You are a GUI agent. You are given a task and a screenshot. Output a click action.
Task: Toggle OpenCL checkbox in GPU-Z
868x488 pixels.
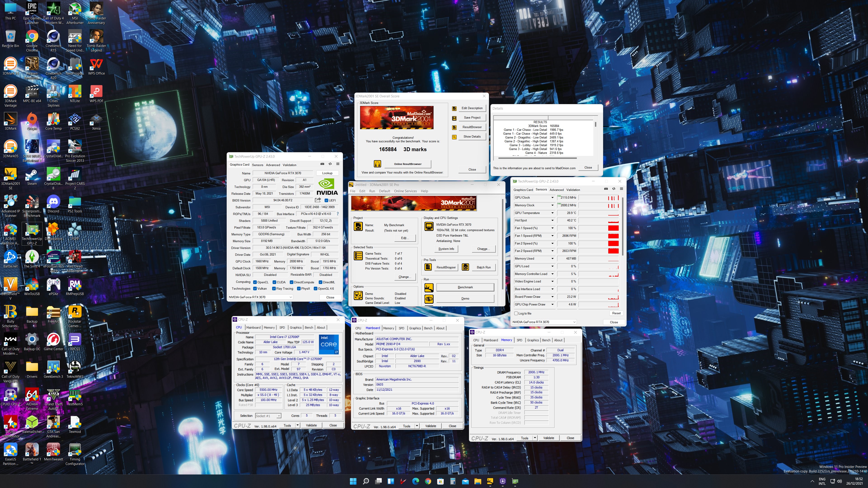[255, 282]
